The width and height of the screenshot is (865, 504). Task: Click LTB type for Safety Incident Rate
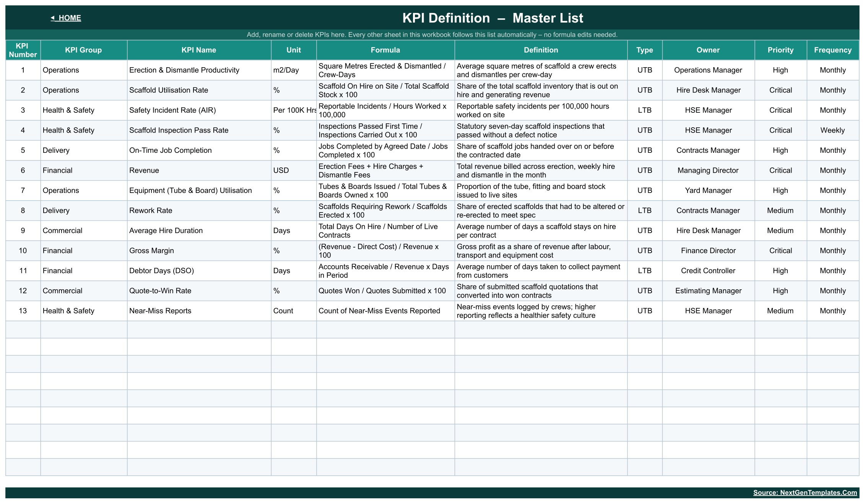point(645,110)
